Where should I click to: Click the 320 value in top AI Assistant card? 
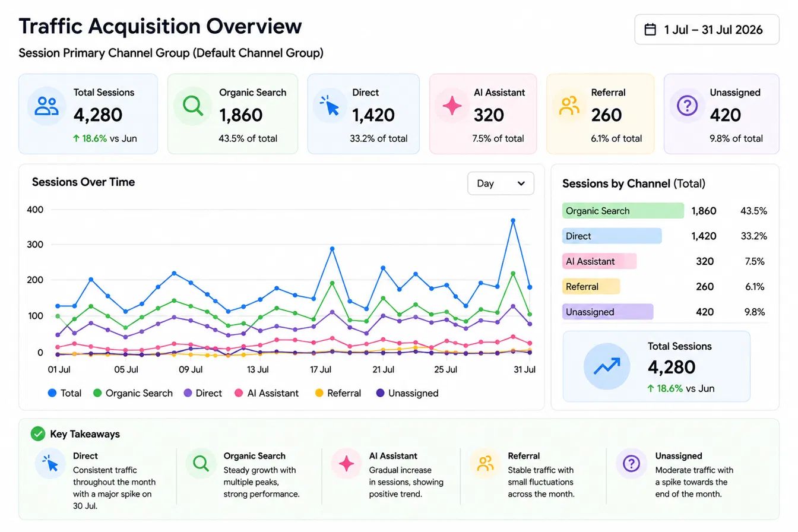(x=489, y=115)
